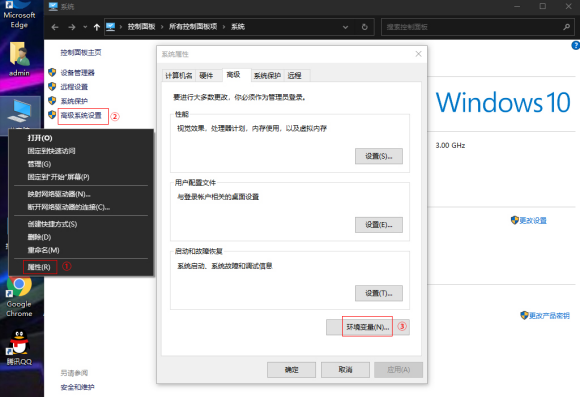Viewport: 580px width, 397px height.
Task: Choose 固定到快速访问 from context menu
Action: pos(81,151)
